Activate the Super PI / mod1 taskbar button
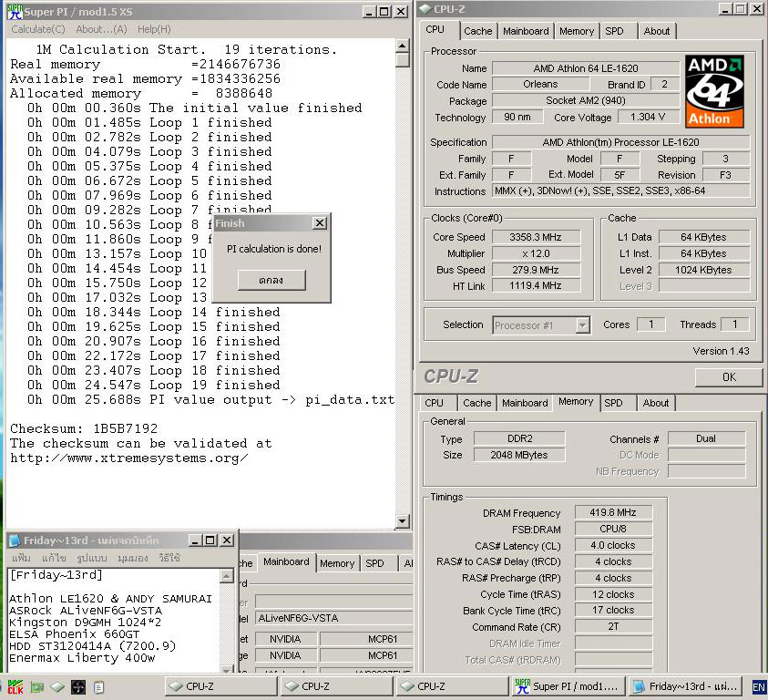Screen dimensions: 768x700 (x=568, y=686)
